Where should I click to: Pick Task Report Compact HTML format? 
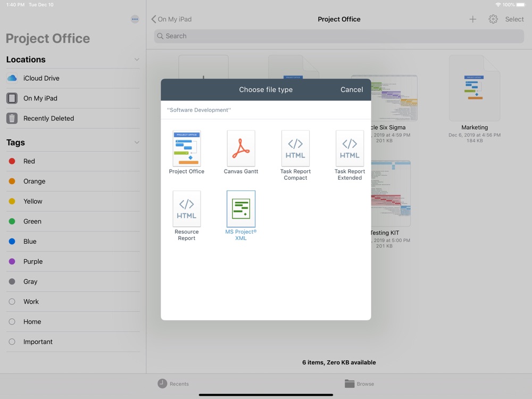point(295,149)
